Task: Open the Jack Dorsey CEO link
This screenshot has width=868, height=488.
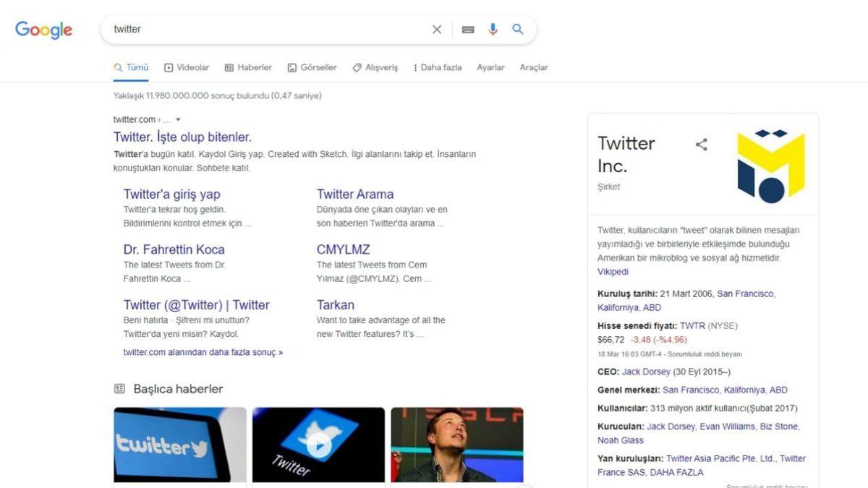Action: [644, 372]
